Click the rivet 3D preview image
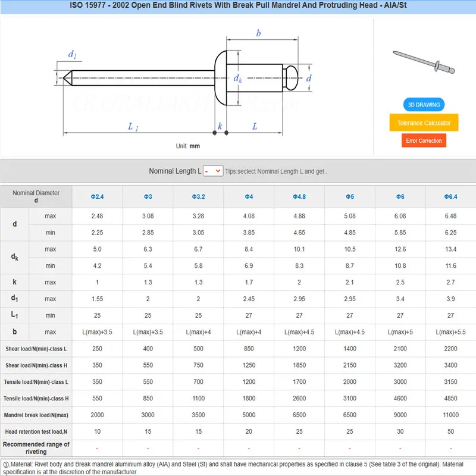Screen dimensions: 476x476 pyautogui.click(x=424, y=63)
